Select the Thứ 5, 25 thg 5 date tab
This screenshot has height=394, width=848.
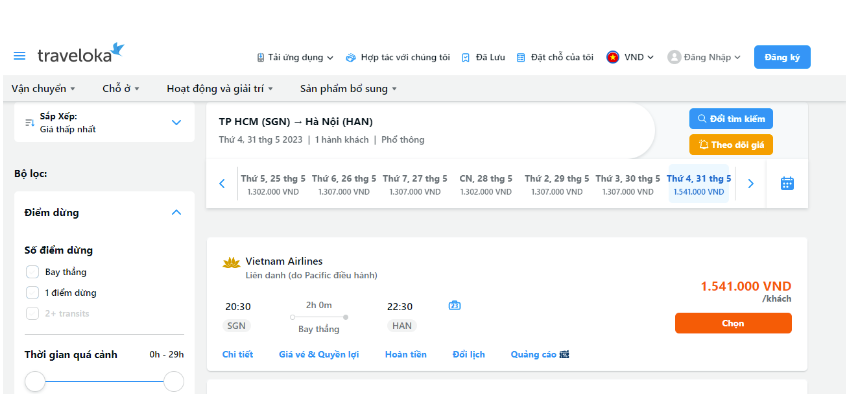click(x=273, y=184)
